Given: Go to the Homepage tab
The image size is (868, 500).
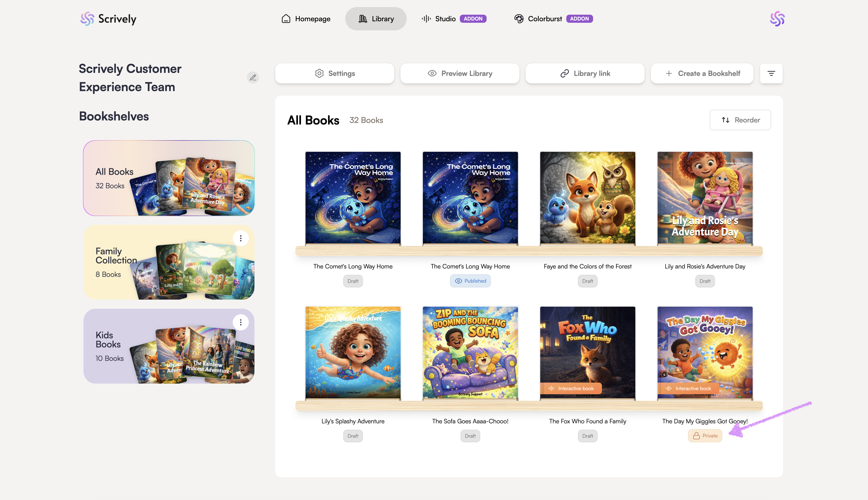Looking at the screenshot, I should point(306,19).
